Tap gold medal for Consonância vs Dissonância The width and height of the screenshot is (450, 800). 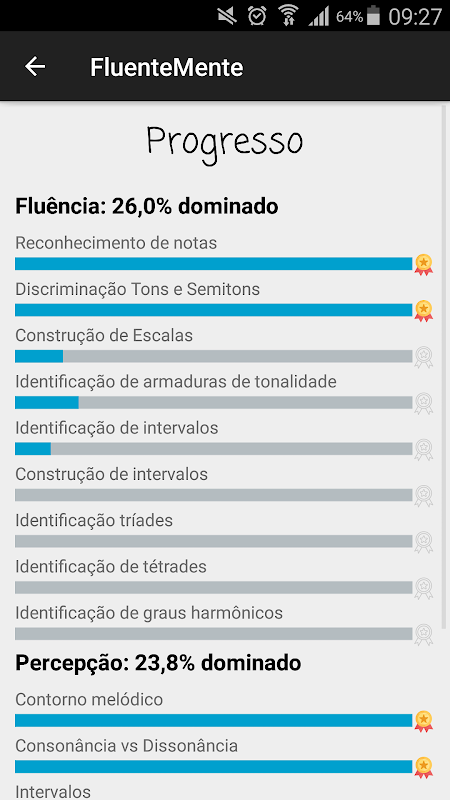[x=423, y=767]
